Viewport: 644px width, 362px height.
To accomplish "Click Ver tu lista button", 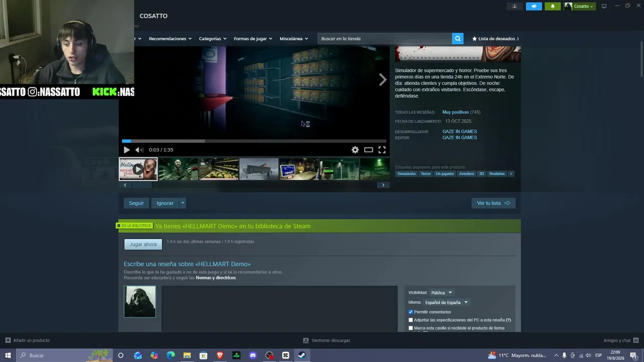I will 494,203.
